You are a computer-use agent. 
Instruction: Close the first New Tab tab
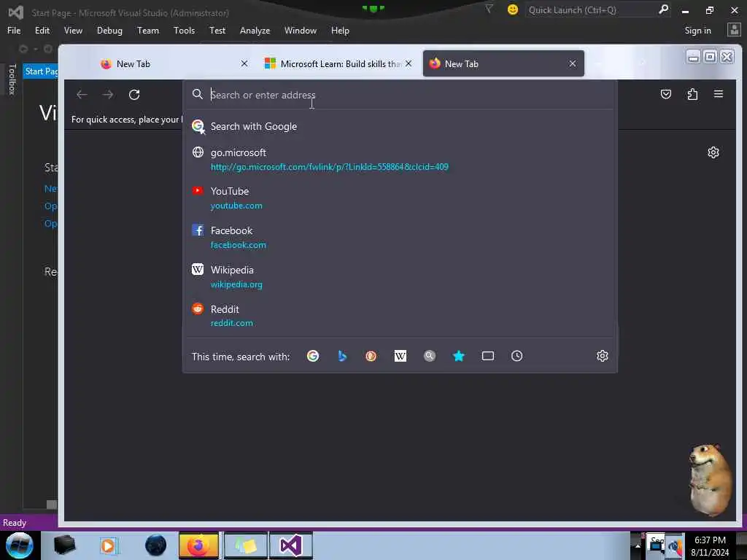[x=244, y=63]
